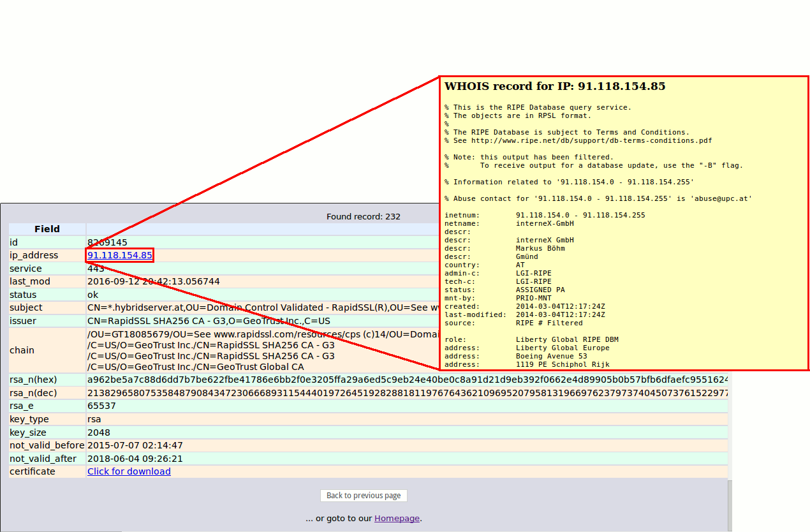Screen dimensions: 810x532
Task: Select not_valid_after date 2018-06-04 09:26:21
Action: (135, 459)
